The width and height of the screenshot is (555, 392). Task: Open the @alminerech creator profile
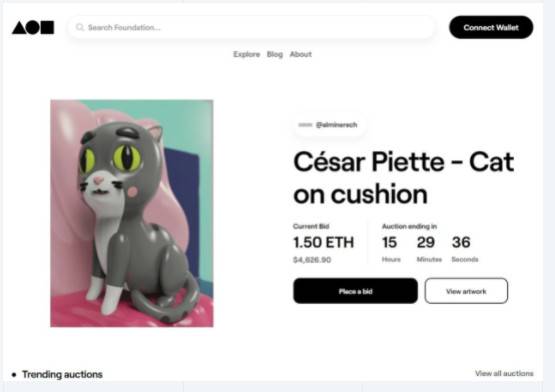click(336, 125)
